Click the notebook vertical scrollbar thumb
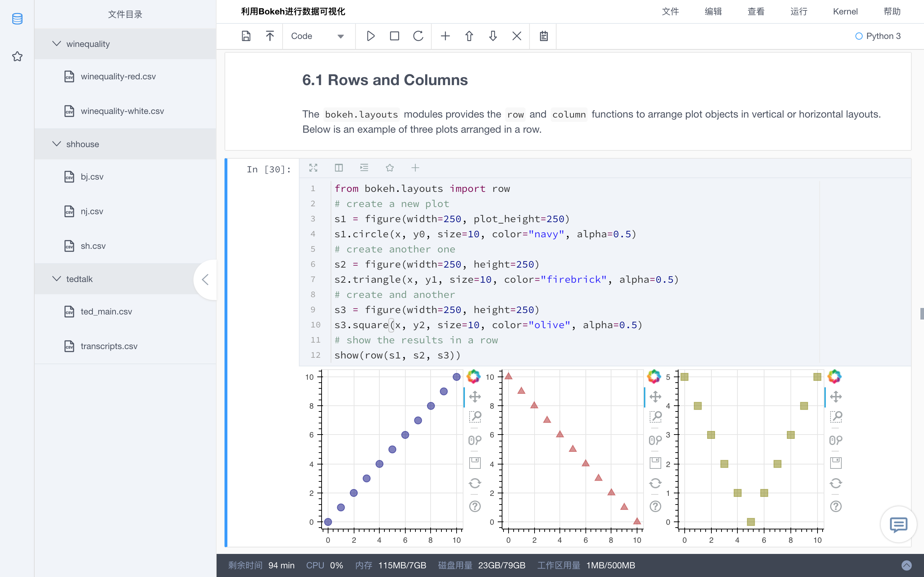Viewport: 924px width, 577px height. point(921,313)
